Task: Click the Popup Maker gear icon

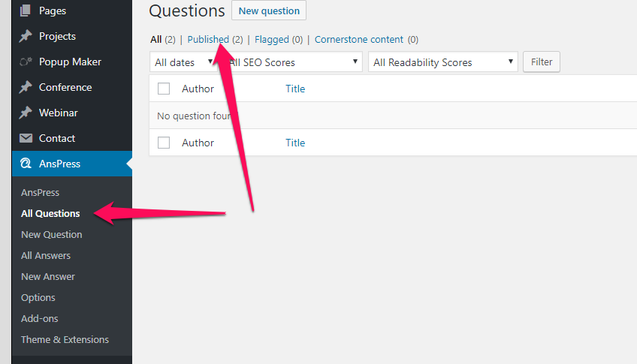Action: pyautogui.click(x=26, y=62)
